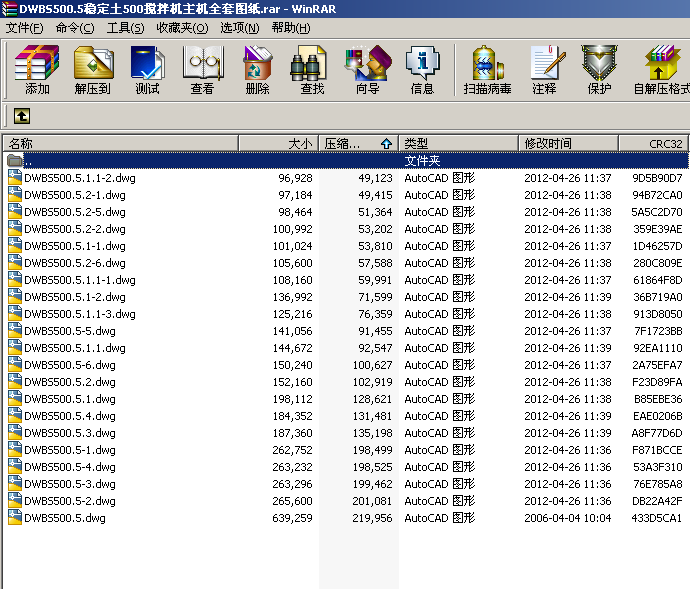Click the icon of DWBS500.5.1.1-3.dwg
690x589 pixels.
tap(15, 314)
